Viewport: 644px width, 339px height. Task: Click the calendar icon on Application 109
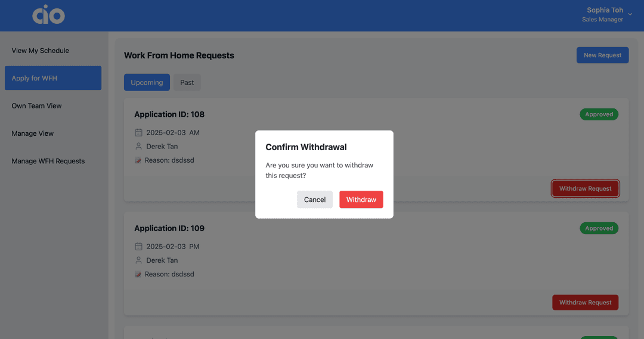138,246
